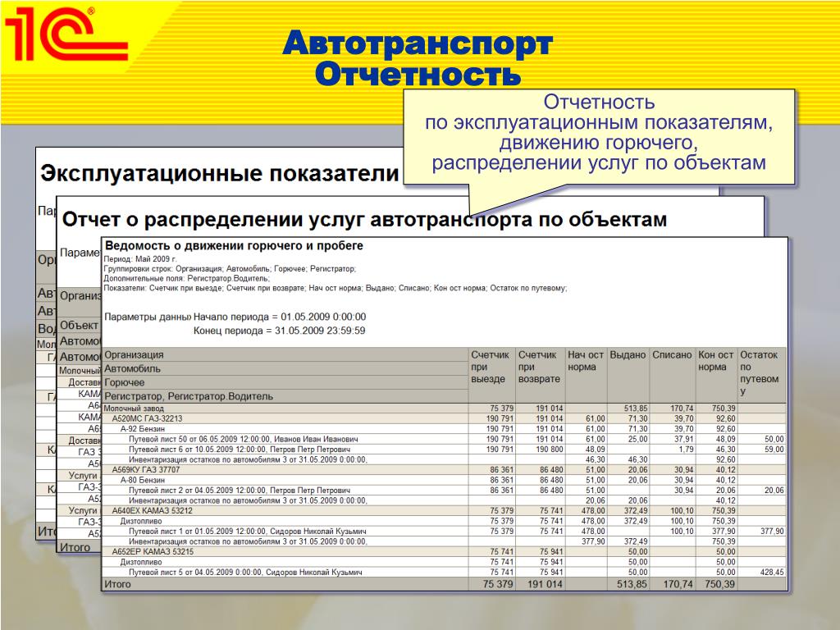The width and height of the screenshot is (840, 630).
Task: Click Итого total '513,85'
Action: click(x=632, y=584)
